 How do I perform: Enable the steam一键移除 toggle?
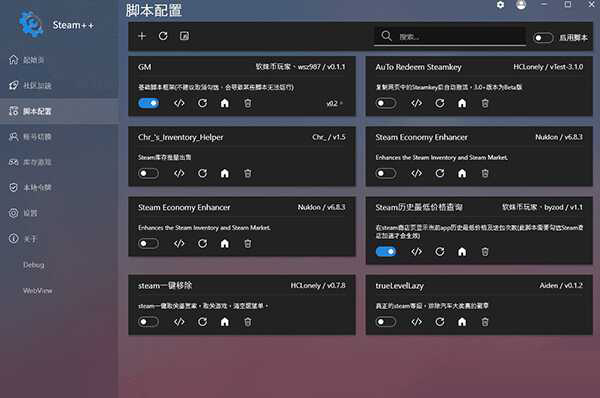(148, 322)
